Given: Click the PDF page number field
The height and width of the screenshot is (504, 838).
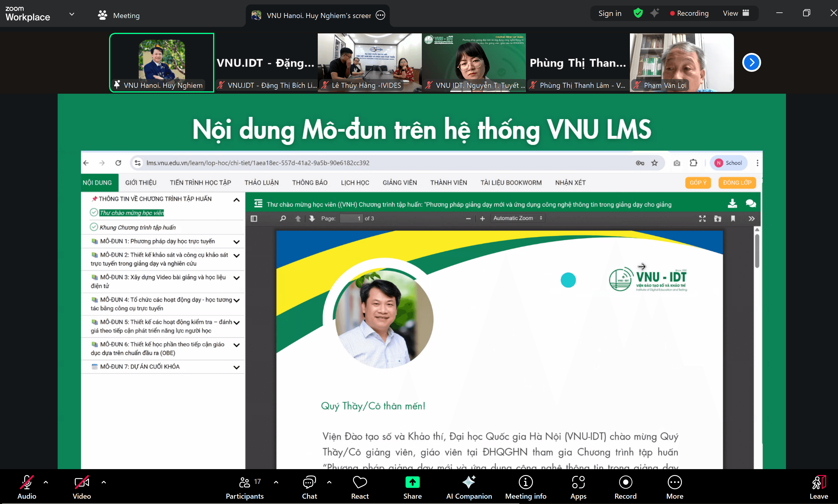Looking at the screenshot, I should [351, 218].
